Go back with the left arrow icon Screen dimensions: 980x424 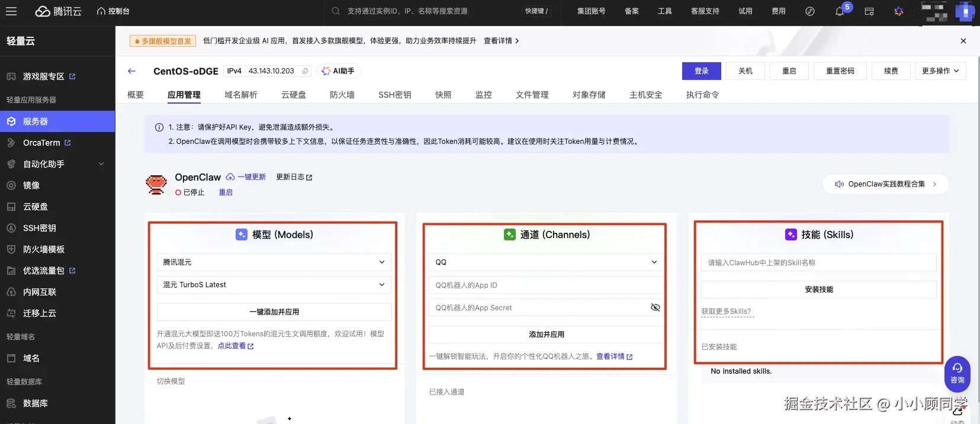(131, 71)
